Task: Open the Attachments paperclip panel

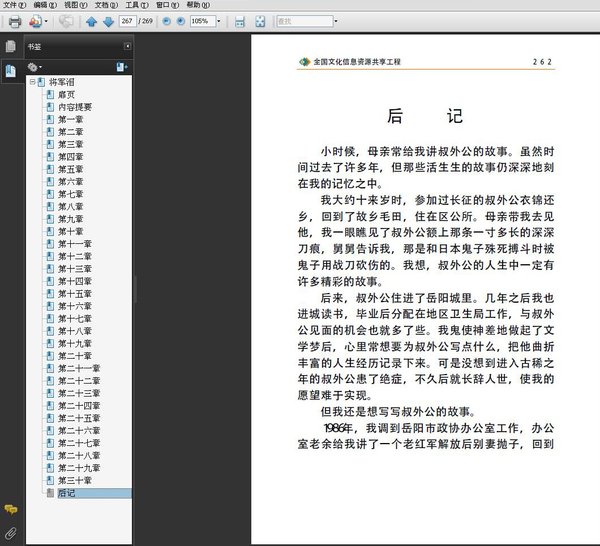Action: tap(11, 533)
